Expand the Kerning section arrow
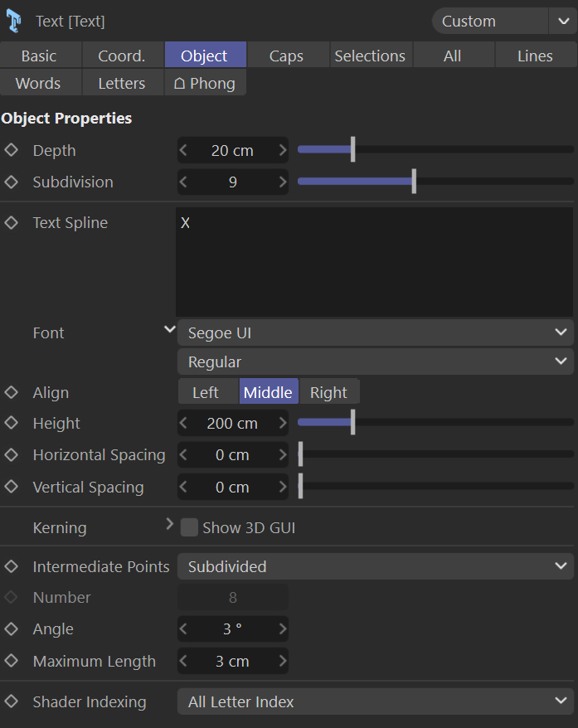The height and width of the screenshot is (728, 578). (x=169, y=524)
